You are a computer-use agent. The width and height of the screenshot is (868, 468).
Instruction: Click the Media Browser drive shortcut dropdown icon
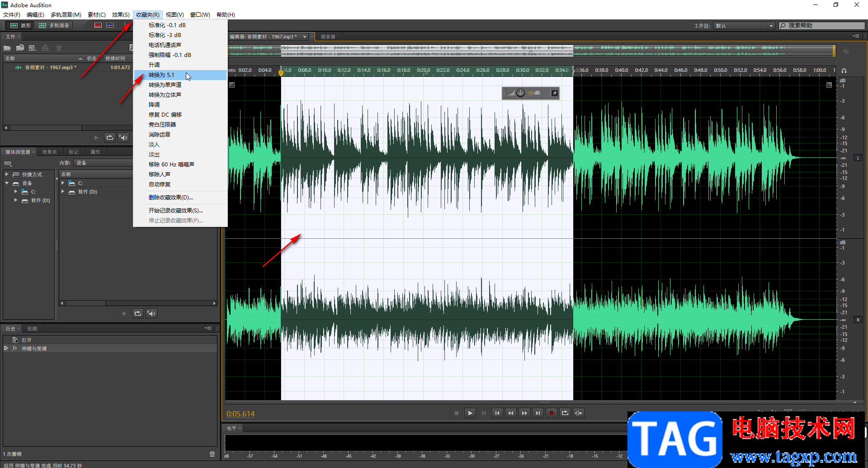click(8, 163)
